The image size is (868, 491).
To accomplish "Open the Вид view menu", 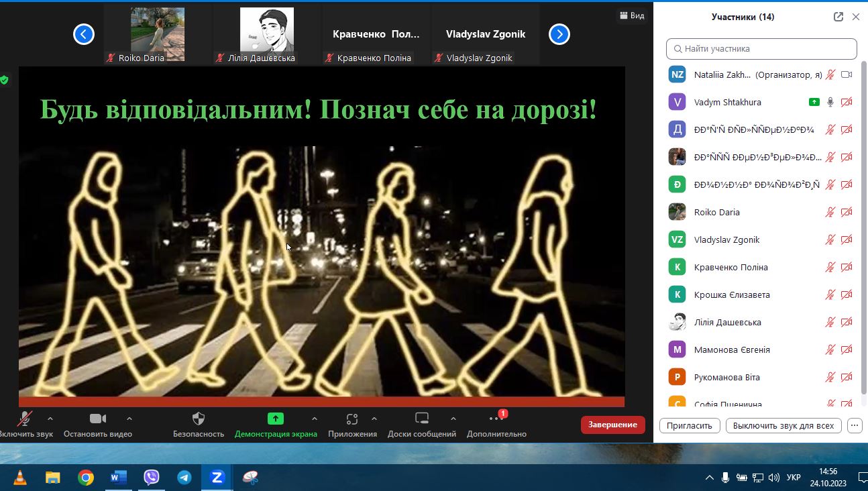I will [632, 15].
